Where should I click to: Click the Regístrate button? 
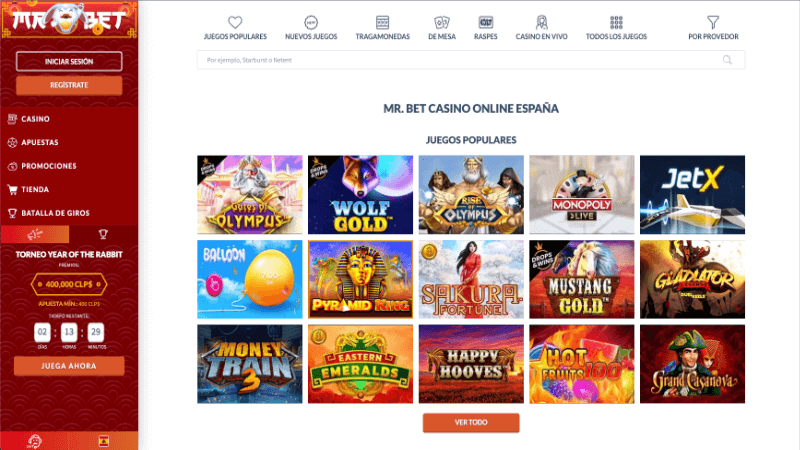tap(69, 85)
